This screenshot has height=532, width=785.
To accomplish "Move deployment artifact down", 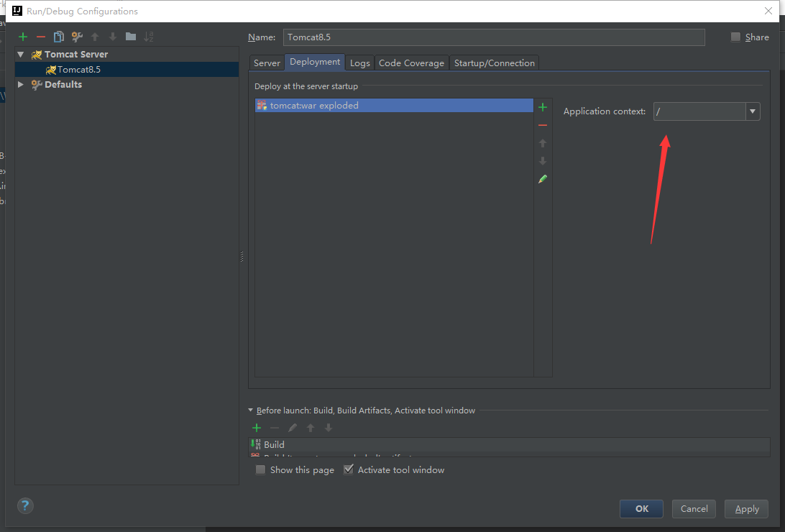I will click(x=543, y=161).
